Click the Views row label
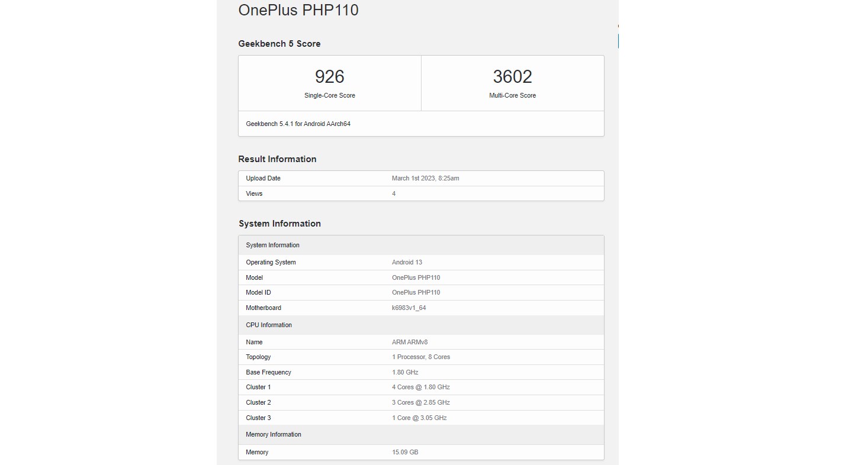This screenshot has width=868, height=465. coord(254,193)
